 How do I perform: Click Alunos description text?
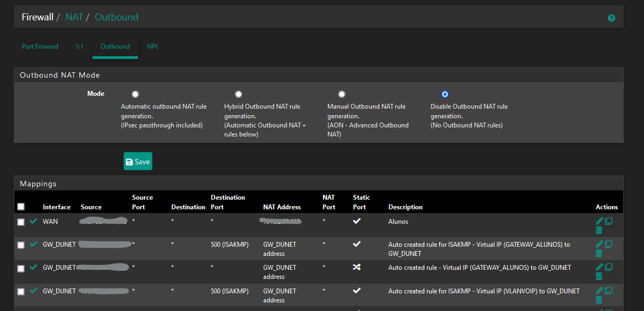point(398,221)
